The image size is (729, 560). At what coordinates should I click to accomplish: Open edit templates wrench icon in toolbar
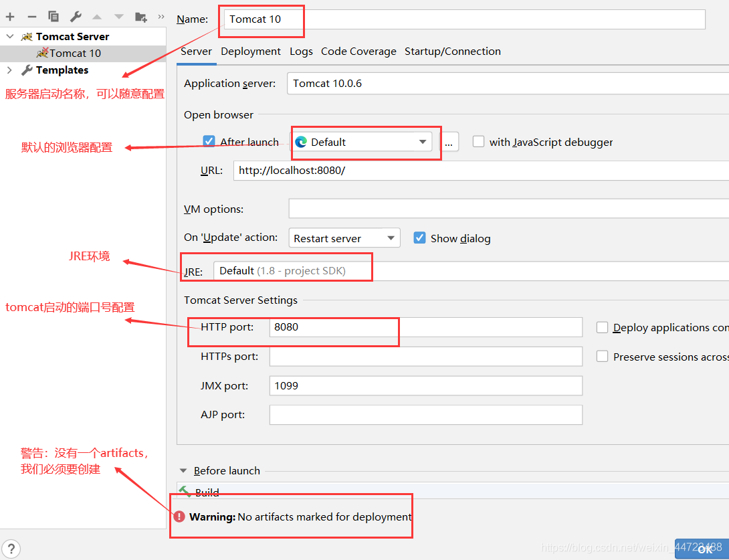[76, 17]
